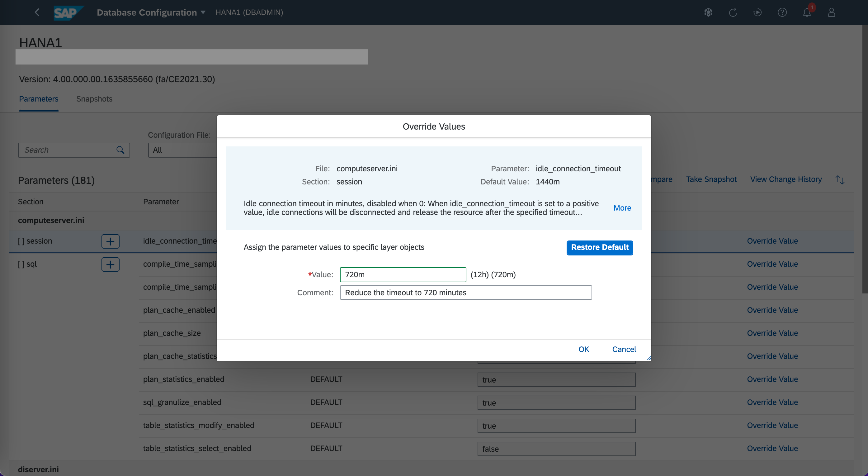The width and height of the screenshot is (868, 476).
Task: Switch to the Snapshots tab
Action: (x=94, y=99)
